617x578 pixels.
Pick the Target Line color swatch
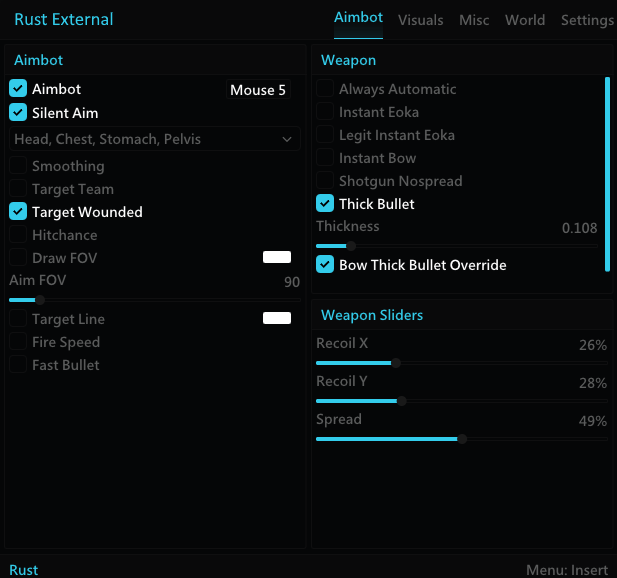[277, 318]
